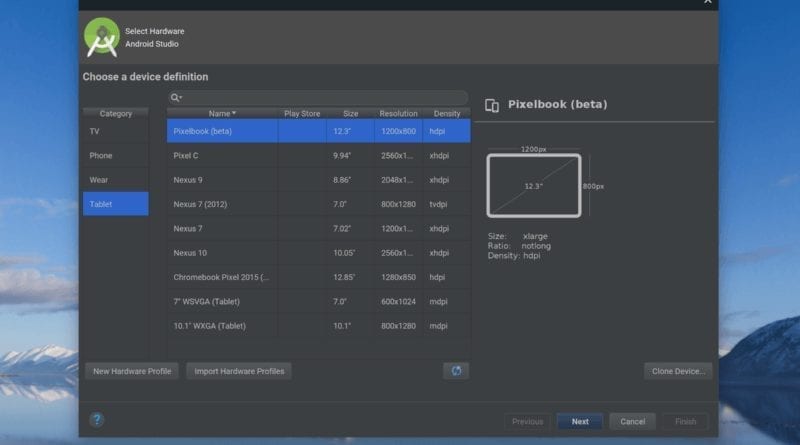Click the 600x1024 resolution cell
800x445 pixels.
398,302
